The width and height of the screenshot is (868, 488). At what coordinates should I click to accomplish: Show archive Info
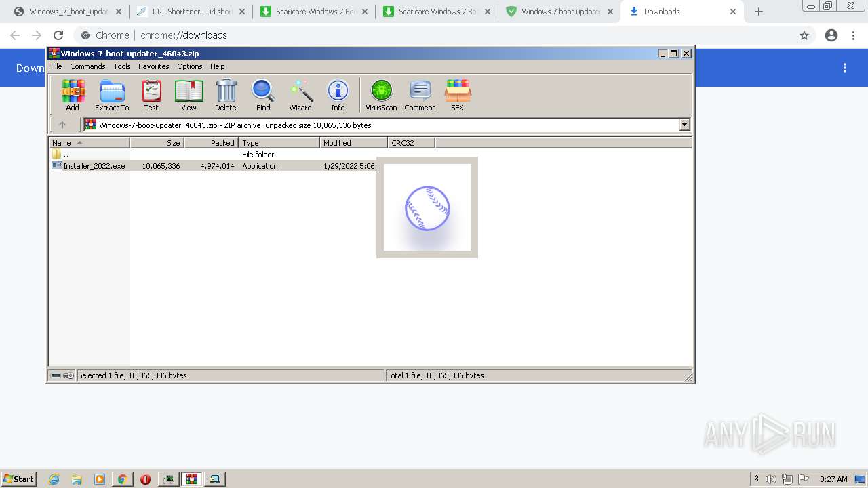[x=338, y=95]
